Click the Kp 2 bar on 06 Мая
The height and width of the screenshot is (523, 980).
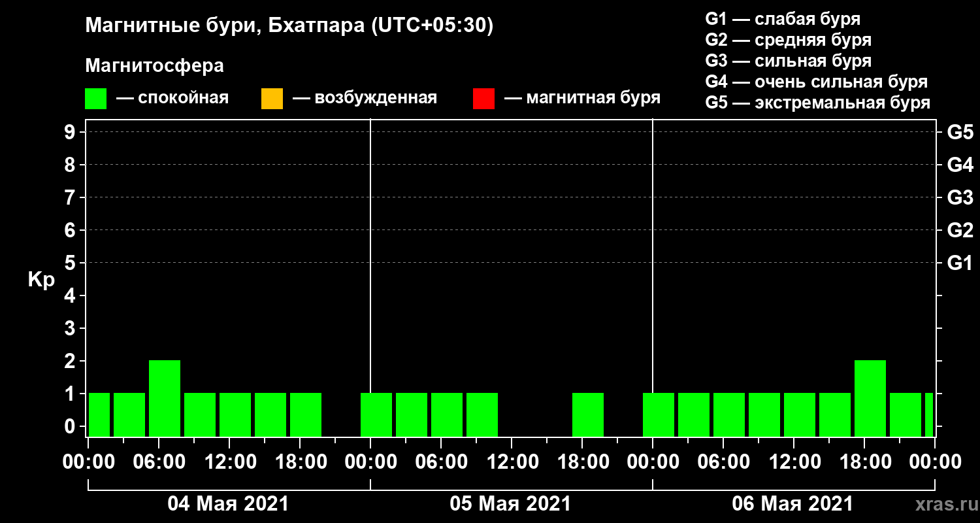coord(870,398)
